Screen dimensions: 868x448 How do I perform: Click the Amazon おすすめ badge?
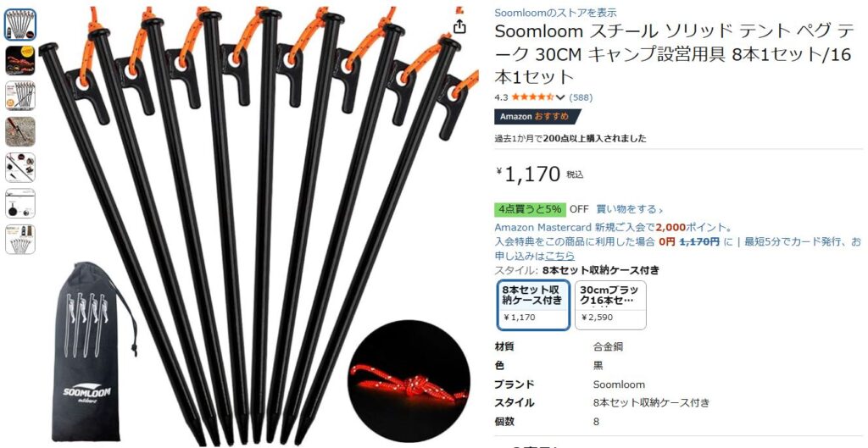(537, 117)
